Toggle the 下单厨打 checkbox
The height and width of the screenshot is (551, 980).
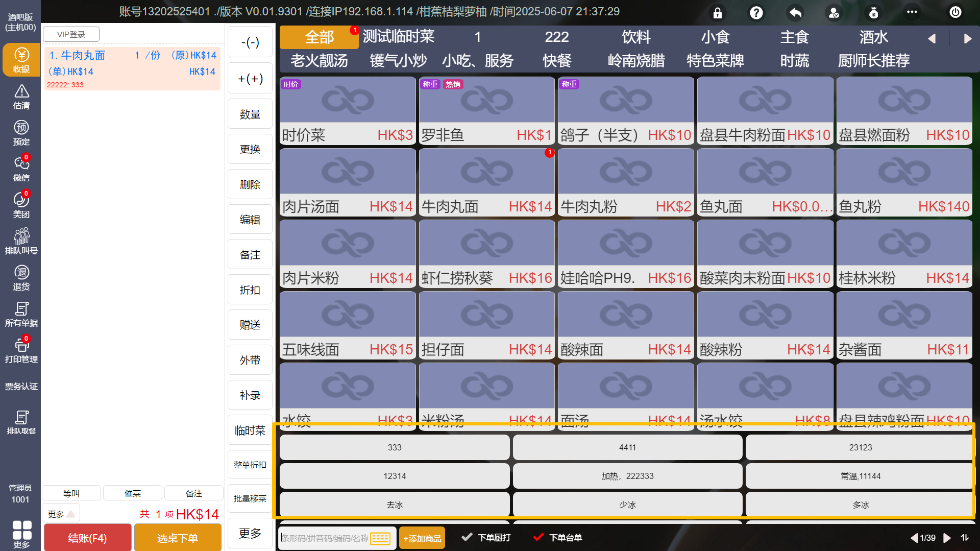pos(467,537)
